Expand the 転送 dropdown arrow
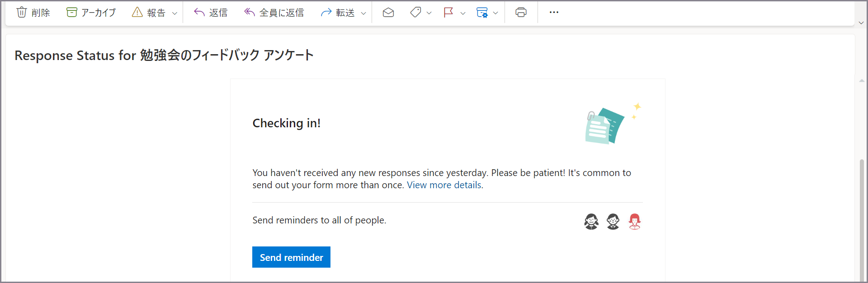868x283 pixels. tap(363, 13)
